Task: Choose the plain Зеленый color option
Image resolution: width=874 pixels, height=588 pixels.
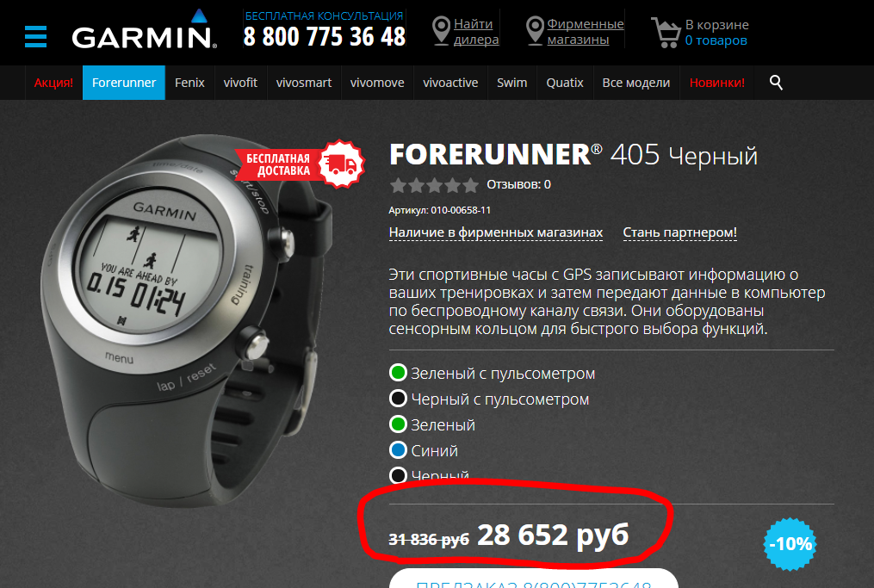Action: (432, 424)
